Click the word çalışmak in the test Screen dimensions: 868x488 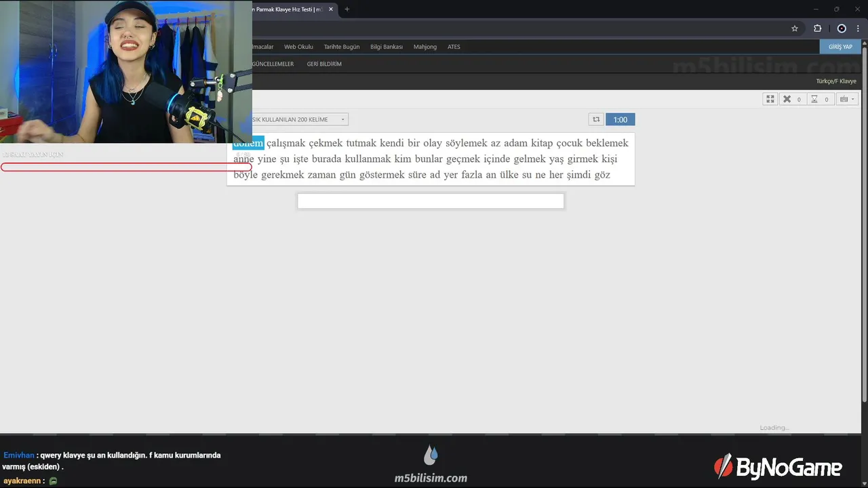click(286, 143)
